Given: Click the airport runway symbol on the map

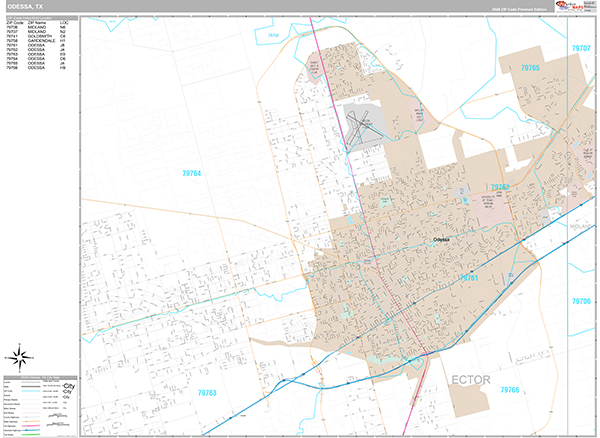Looking at the screenshot, I should 358,124.
